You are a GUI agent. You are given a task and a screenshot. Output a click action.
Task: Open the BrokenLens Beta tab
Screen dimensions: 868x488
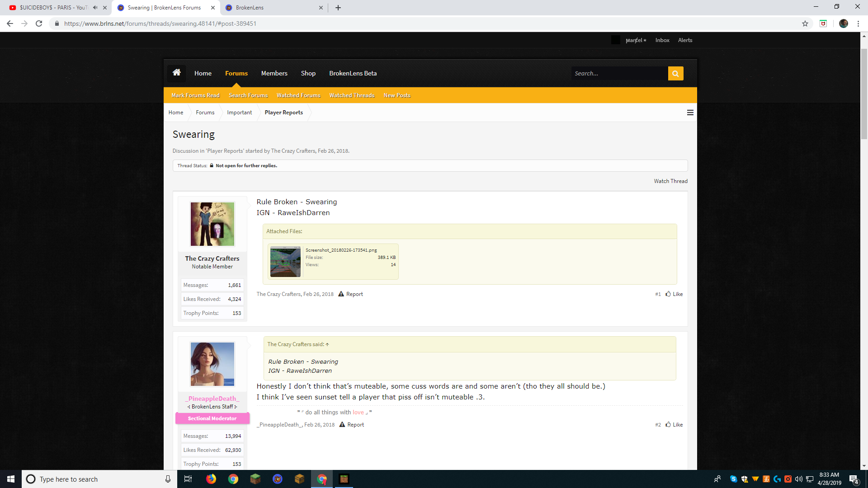click(x=353, y=73)
